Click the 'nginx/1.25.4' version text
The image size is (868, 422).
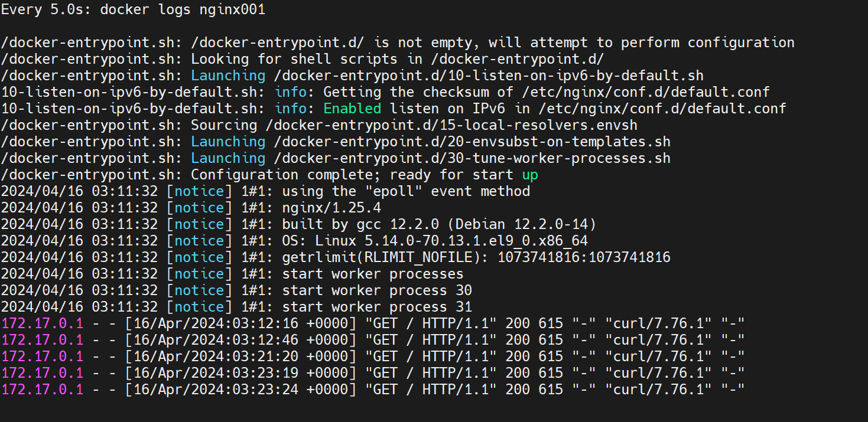pyautogui.click(x=331, y=208)
